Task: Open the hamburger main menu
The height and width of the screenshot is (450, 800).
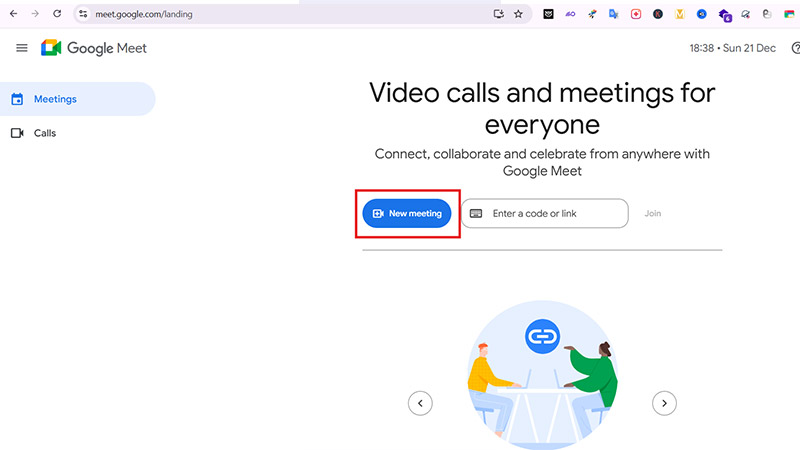Action: pos(22,48)
